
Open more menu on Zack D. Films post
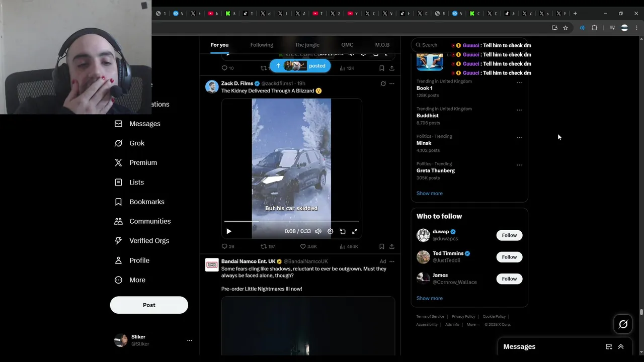click(x=392, y=83)
